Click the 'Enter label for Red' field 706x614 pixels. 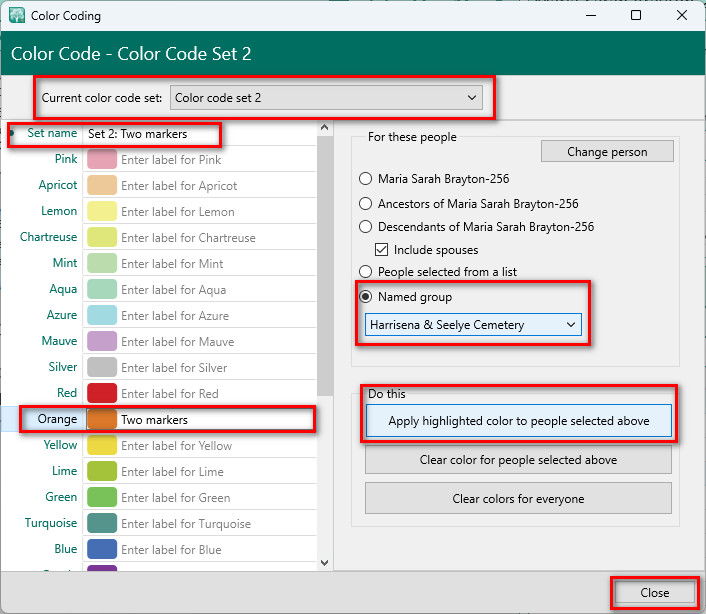click(x=218, y=393)
